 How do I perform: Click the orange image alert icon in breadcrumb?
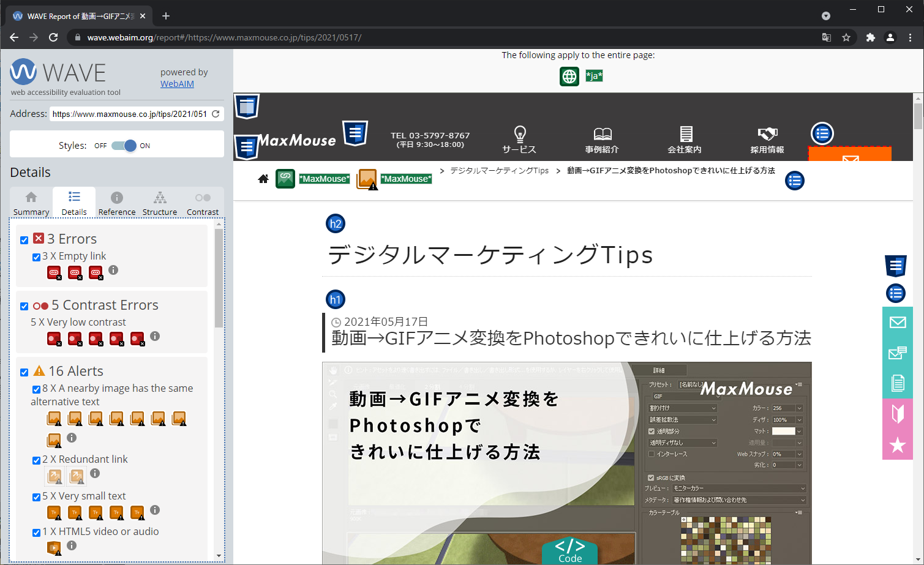coord(367,179)
